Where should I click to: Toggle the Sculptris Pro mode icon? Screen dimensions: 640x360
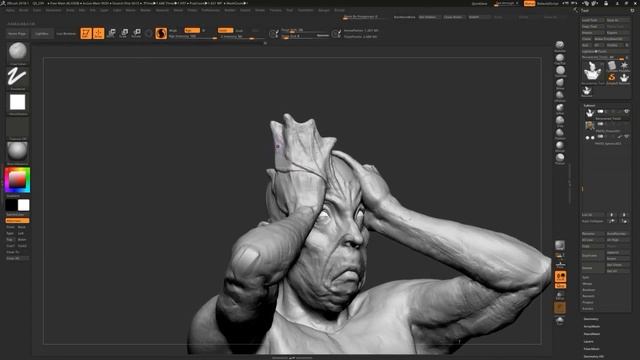[161, 33]
